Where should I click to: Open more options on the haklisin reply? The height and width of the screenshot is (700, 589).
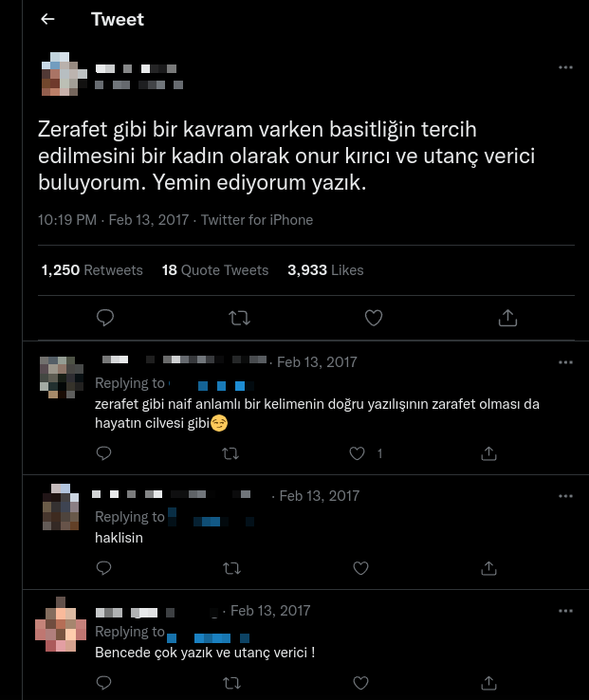[565, 496]
